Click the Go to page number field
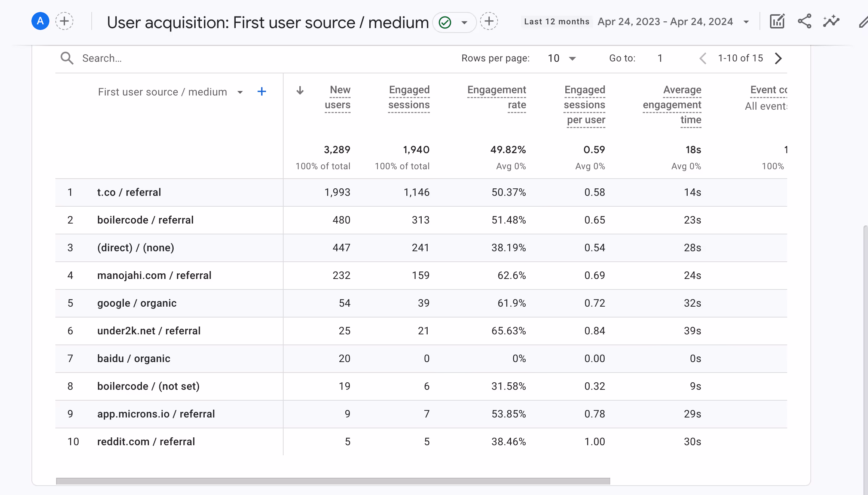The image size is (868, 495). pos(660,58)
